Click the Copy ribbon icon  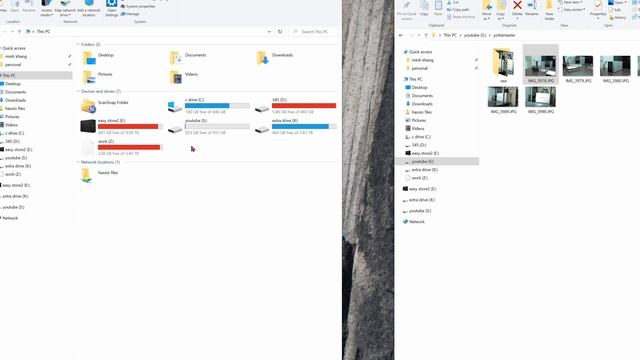click(424, 8)
